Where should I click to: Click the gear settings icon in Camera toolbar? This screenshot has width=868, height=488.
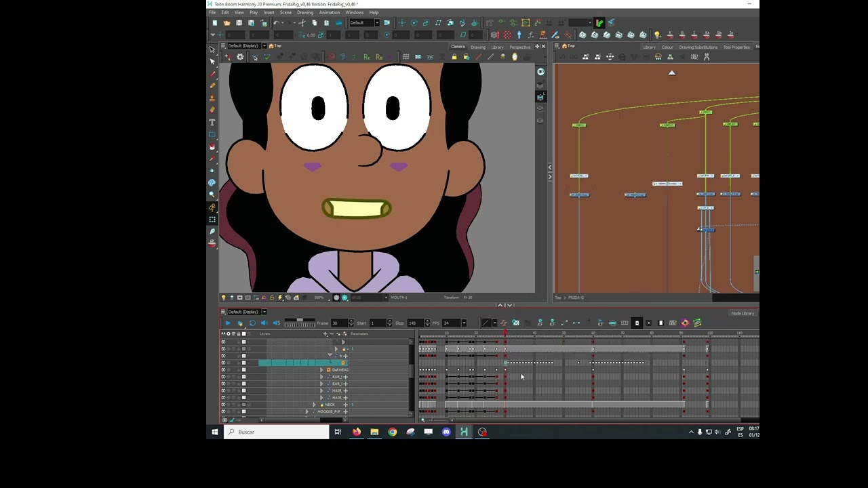(x=240, y=57)
